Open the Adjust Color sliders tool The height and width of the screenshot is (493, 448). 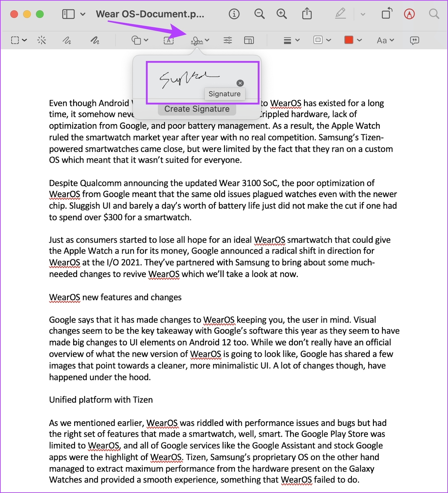(x=228, y=40)
